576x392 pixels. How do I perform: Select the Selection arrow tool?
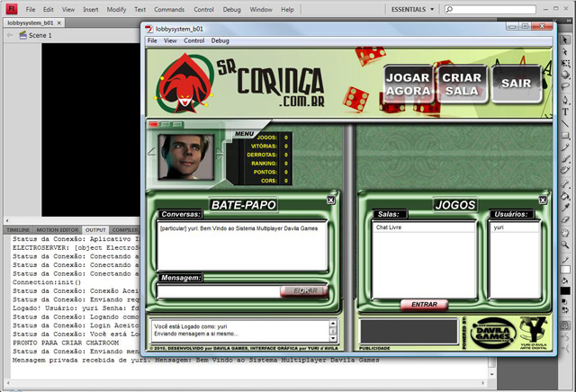tap(565, 40)
